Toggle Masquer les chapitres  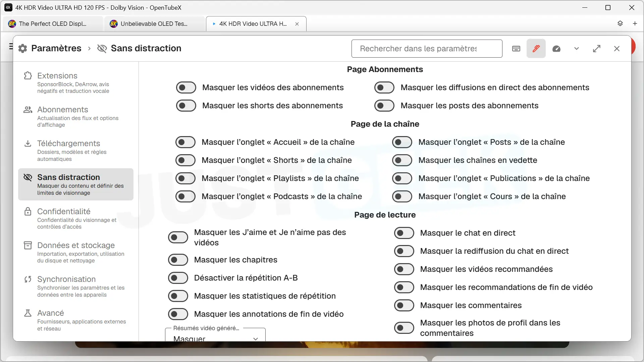(178, 260)
